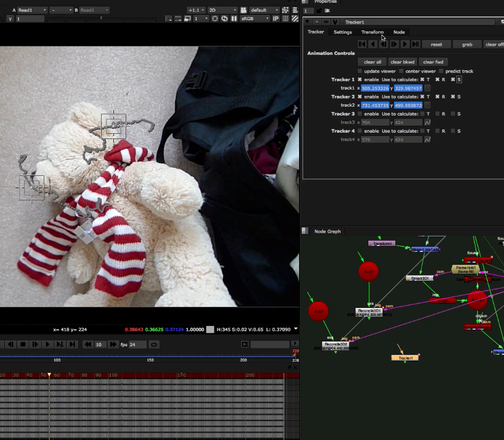Open the track1 animation curve menu
The width and height of the screenshot is (504, 440).
[x=427, y=88]
